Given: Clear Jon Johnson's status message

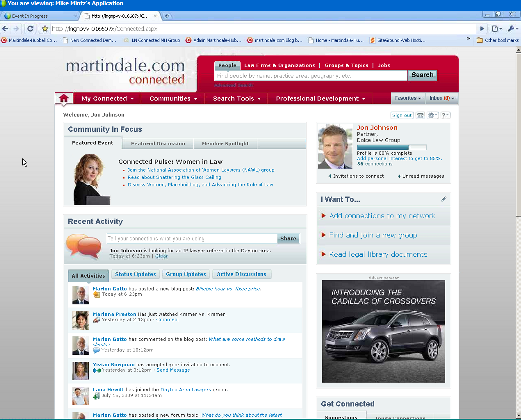Looking at the screenshot, I should tap(162, 256).
